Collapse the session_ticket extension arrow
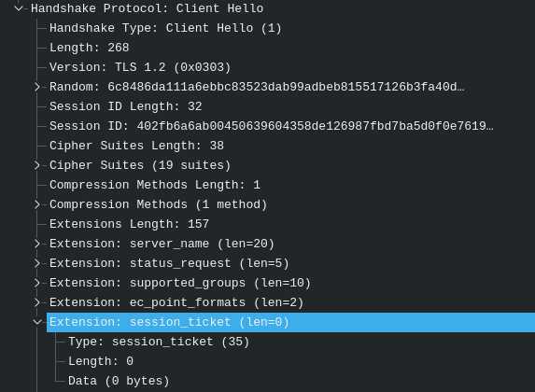The image size is (535, 392). 37,322
